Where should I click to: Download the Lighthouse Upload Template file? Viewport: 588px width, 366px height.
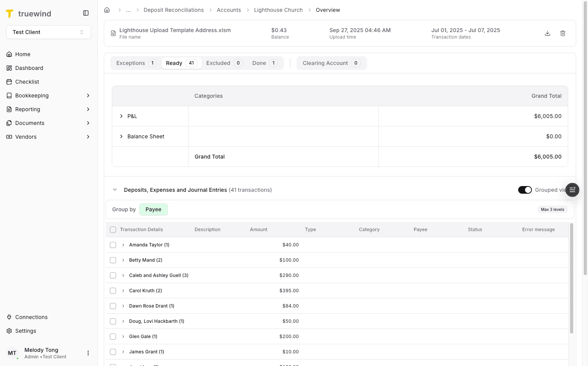coord(548,33)
